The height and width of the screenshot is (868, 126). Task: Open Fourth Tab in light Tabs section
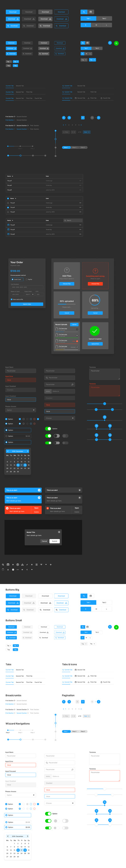click(38, 682)
